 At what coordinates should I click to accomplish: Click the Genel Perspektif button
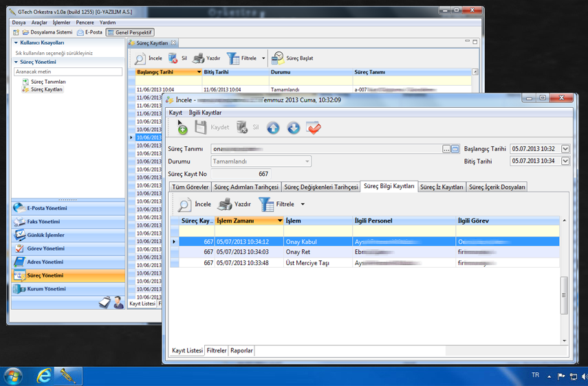tap(130, 32)
